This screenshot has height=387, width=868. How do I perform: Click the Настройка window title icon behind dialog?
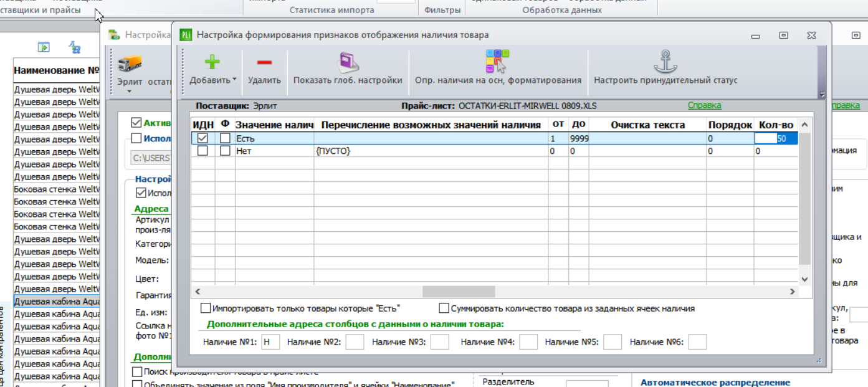[115, 36]
